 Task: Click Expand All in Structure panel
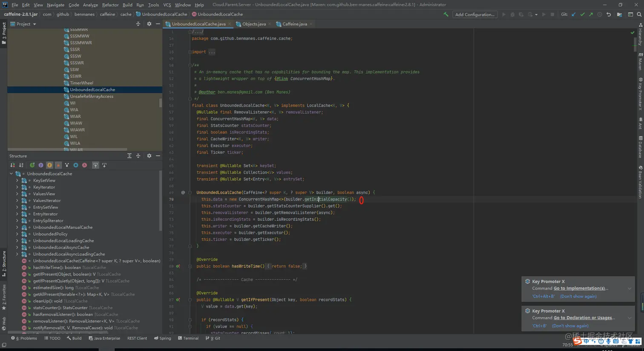pyautogui.click(x=129, y=156)
